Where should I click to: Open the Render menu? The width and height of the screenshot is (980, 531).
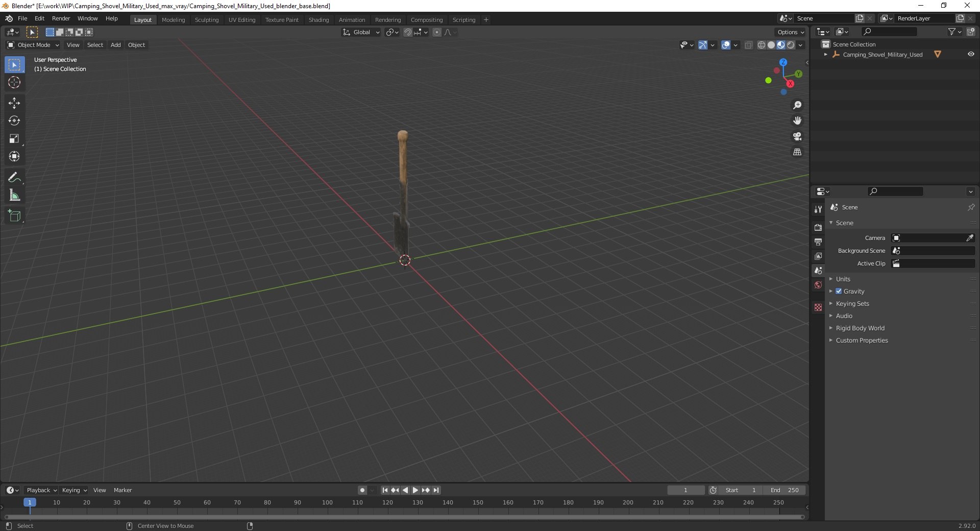(61, 18)
